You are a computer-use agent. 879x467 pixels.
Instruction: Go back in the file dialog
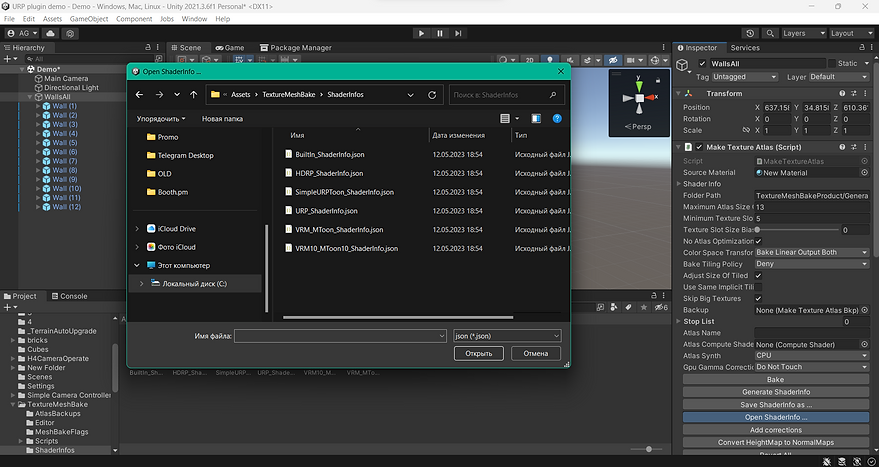(140, 95)
